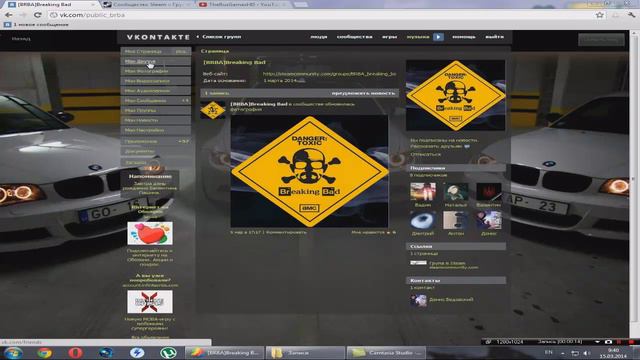Open 'Мои Новости' in left sidebar
The image size is (640, 360).
point(141,120)
